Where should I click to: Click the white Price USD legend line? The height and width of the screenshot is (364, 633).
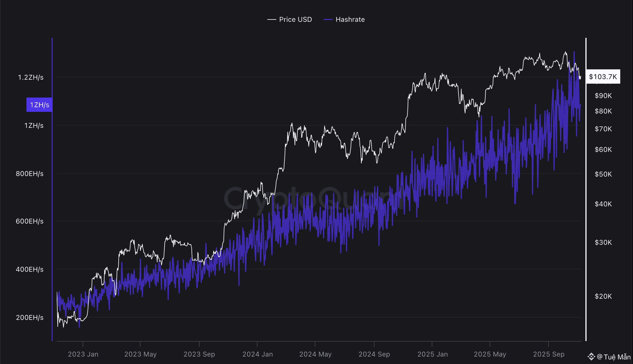pyautogui.click(x=271, y=19)
